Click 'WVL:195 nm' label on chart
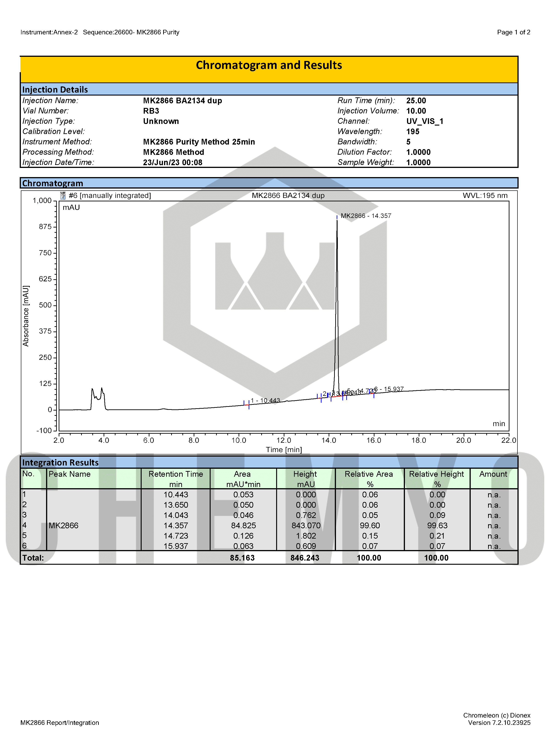Screen dimensions: 550x756 tap(485, 196)
